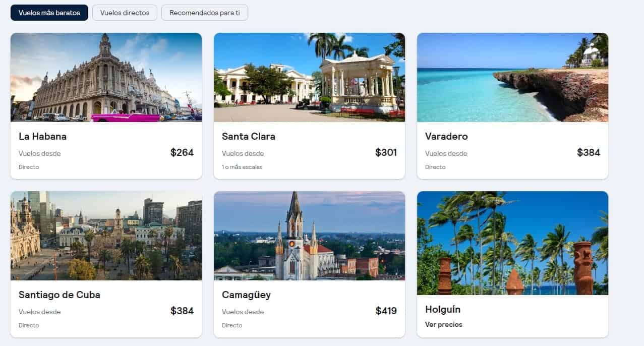The width and height of the screenshot is (644, 346).
Task: Open the Santa Clara destination title
Action: pos(249,136)
